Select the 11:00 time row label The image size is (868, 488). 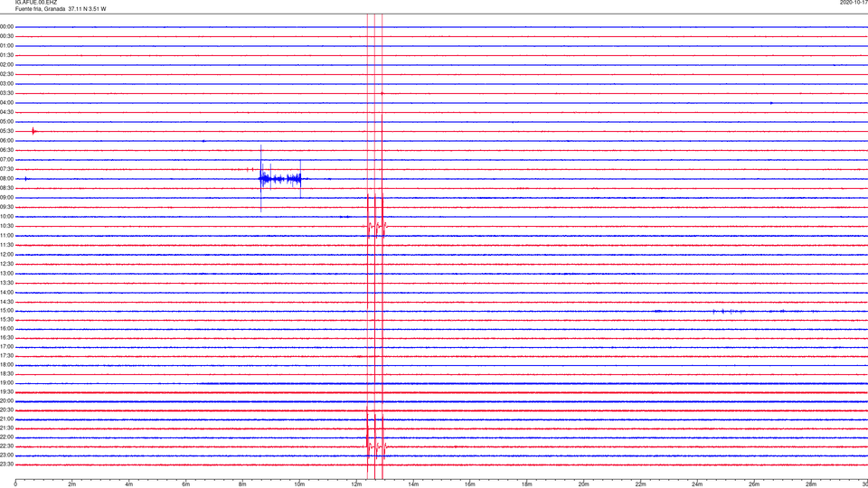click(x=6, y=236)
